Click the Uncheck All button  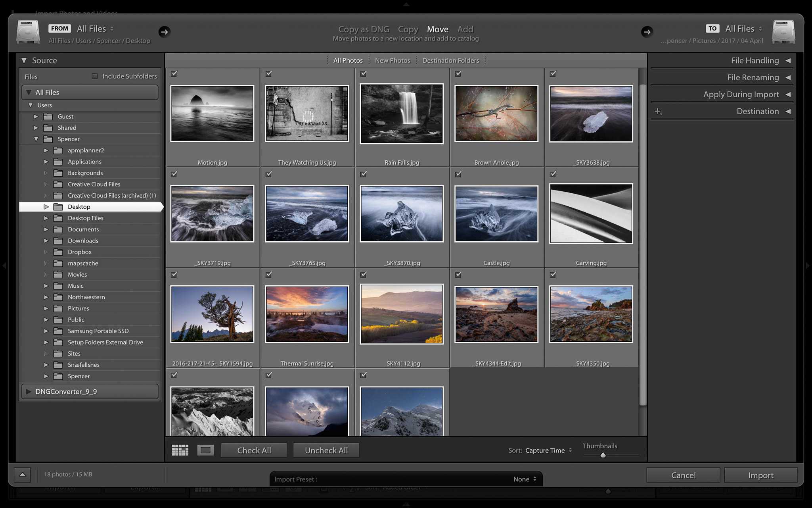click(x=326, y=450)
